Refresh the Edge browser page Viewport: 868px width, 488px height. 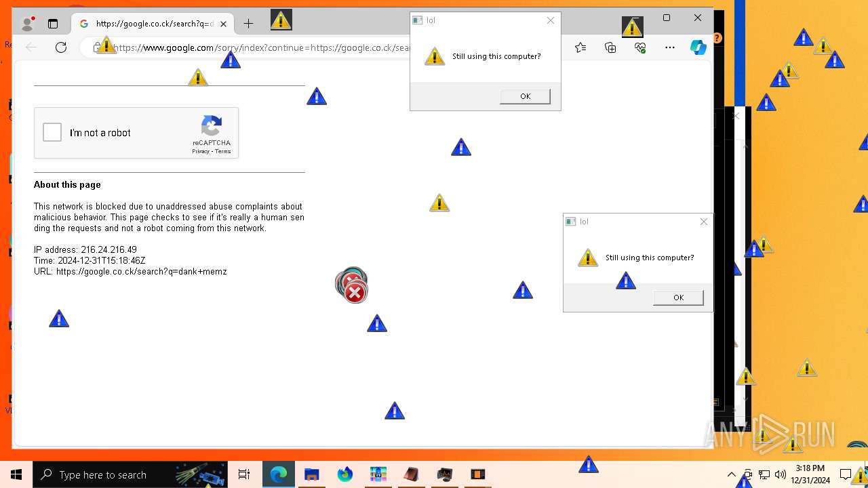[x=61, y=47]
